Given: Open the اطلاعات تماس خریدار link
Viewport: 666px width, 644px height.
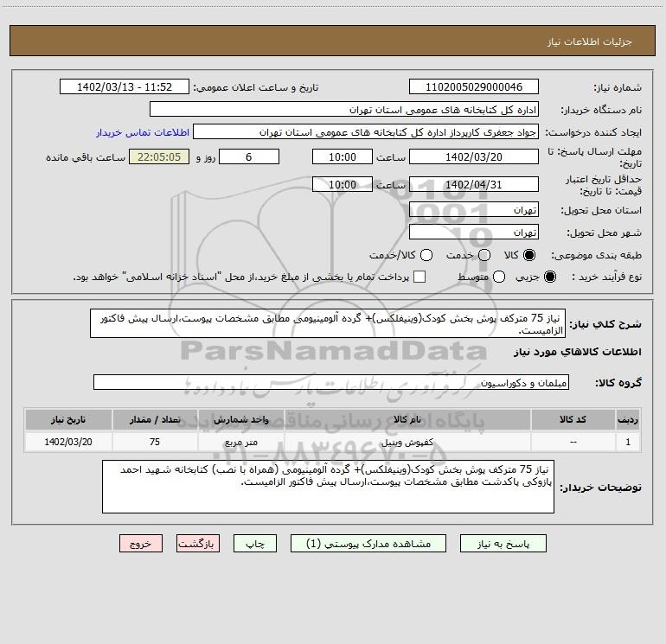Looking at the screenshot, I should 143,132.
